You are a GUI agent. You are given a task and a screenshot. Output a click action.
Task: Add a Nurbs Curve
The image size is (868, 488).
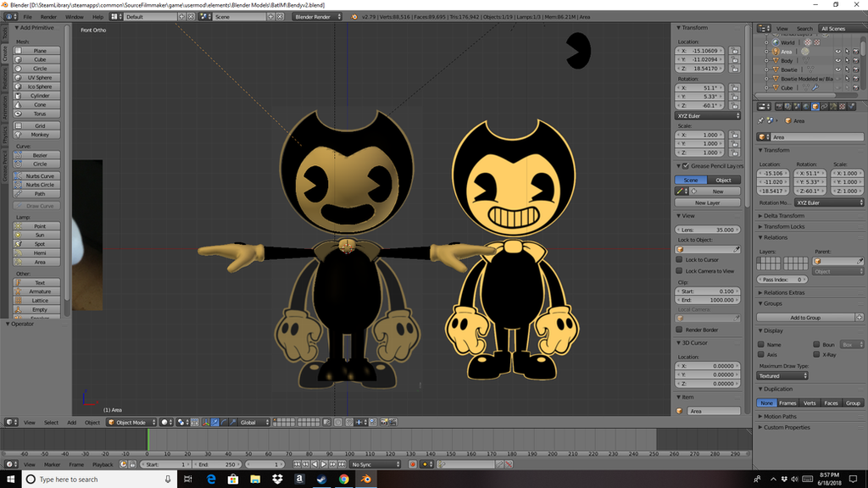(36, 176)
